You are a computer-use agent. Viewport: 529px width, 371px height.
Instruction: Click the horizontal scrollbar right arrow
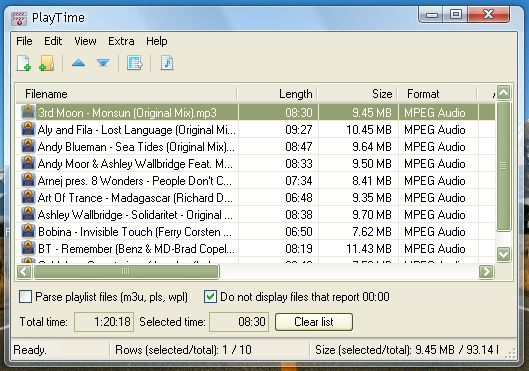pos(486,271)
